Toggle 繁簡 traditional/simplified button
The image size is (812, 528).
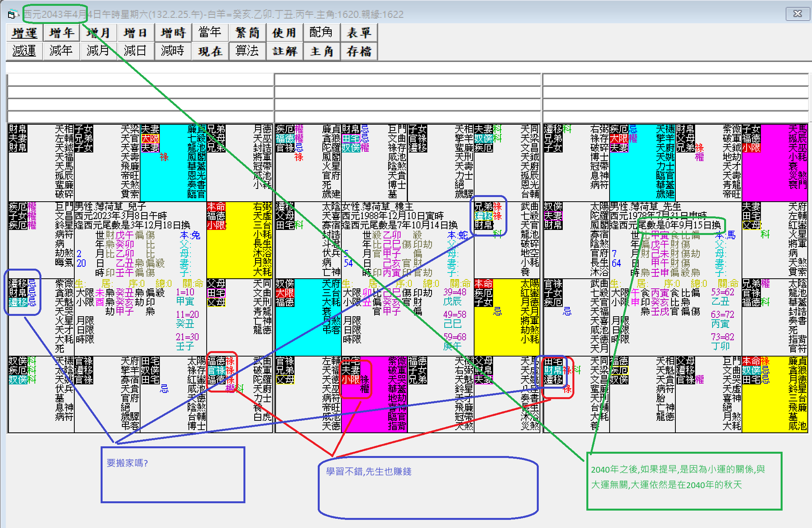coord(247,33)
